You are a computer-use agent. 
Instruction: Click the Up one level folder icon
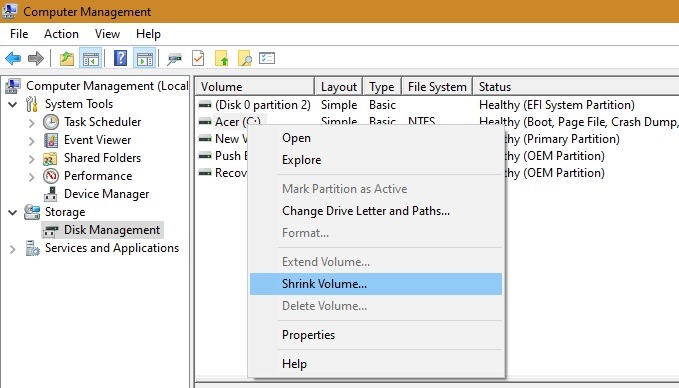pyautogui.click(x=67, y=58)
